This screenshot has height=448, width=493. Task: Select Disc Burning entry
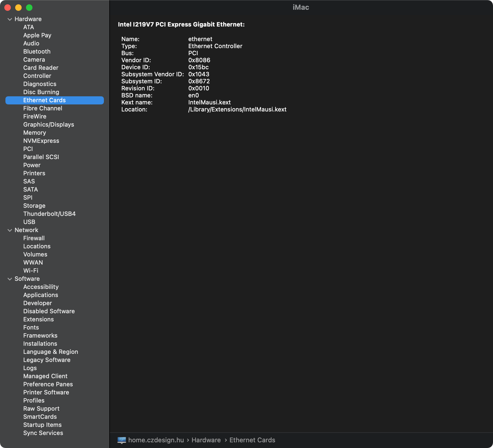tap(41, 92)
